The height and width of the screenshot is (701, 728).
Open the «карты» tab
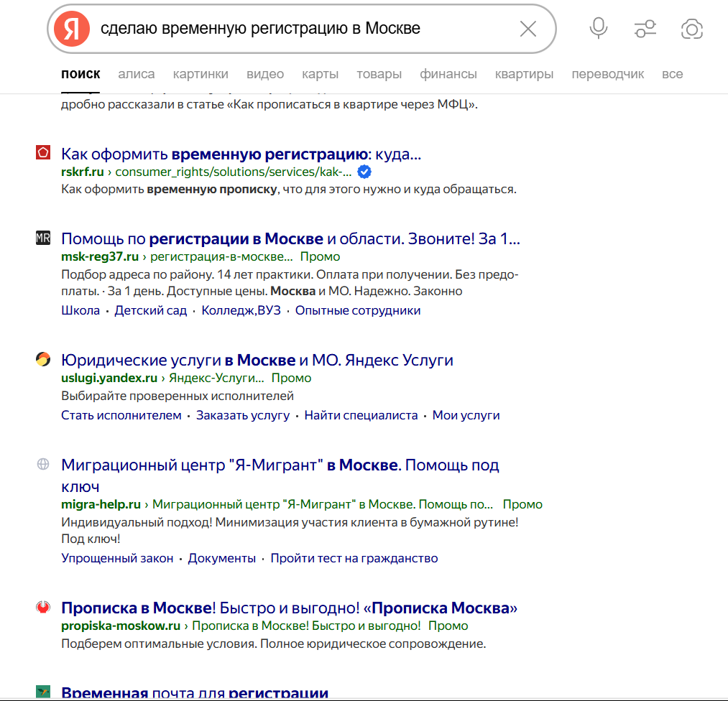coord(321,74)
